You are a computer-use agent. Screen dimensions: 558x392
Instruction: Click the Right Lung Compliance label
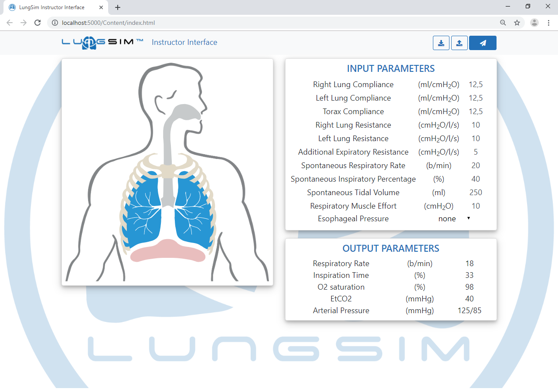[x=353, y=84]
